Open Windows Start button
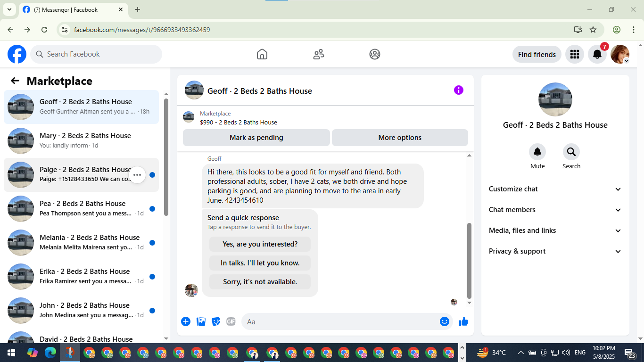644x362 pixels. 11,353
